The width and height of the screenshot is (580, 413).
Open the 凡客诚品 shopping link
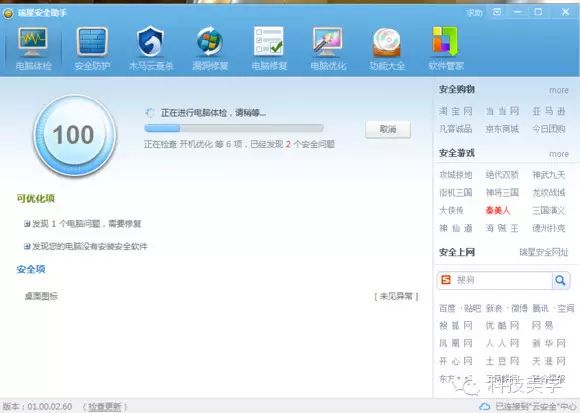tap(456, 129)
